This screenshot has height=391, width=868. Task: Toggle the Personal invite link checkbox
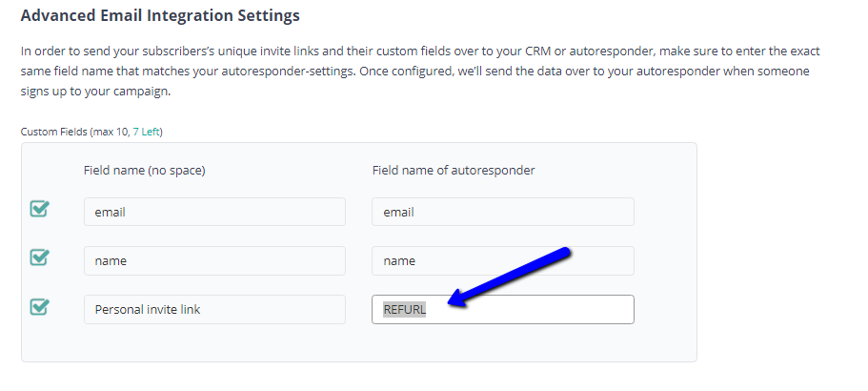[x=40, y=307]
